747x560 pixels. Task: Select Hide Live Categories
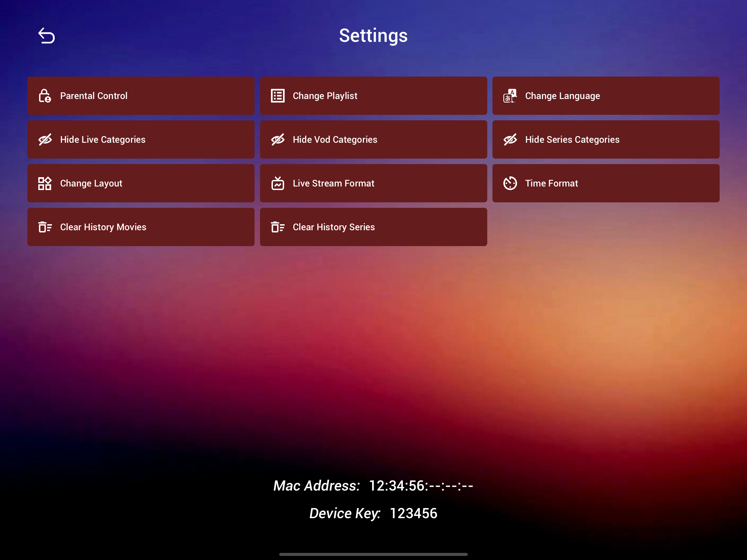click(x=141, y=139)
